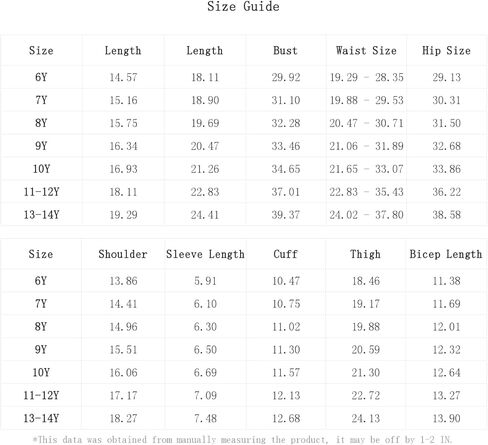
Task: Click shoulder value 13.86
Action: coord(123,281)
